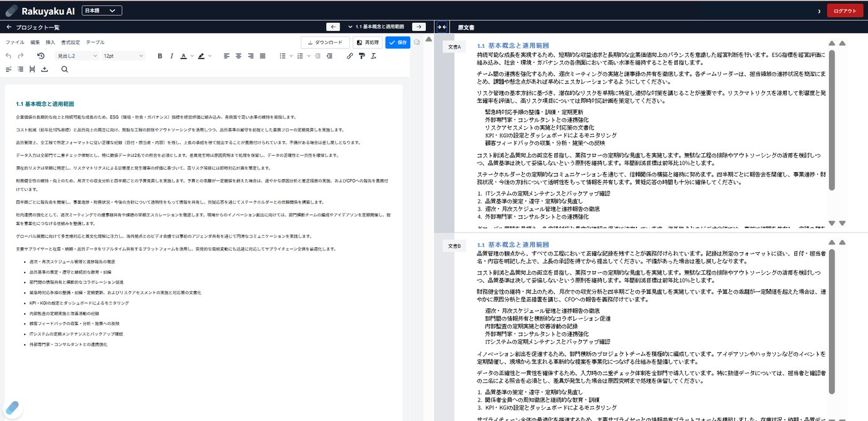The height and width of the screenshot is (421, 868).
Task: Click the floating pill icon at bottom left
Action: pyautogui.click(x=13, y=408)
